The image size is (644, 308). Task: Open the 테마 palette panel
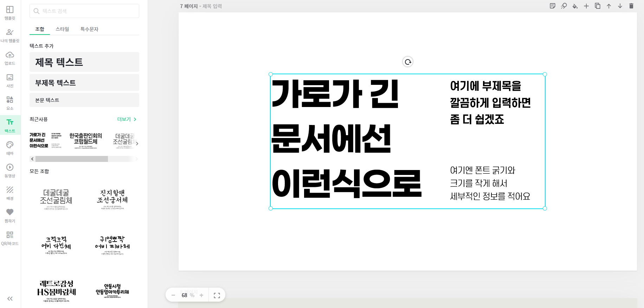[10, 148]
